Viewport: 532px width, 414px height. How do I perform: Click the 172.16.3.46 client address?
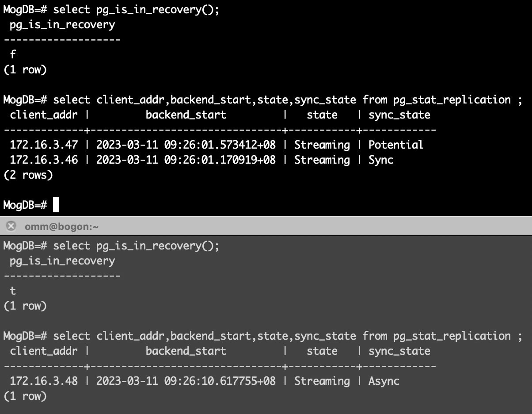coord(44,160)
